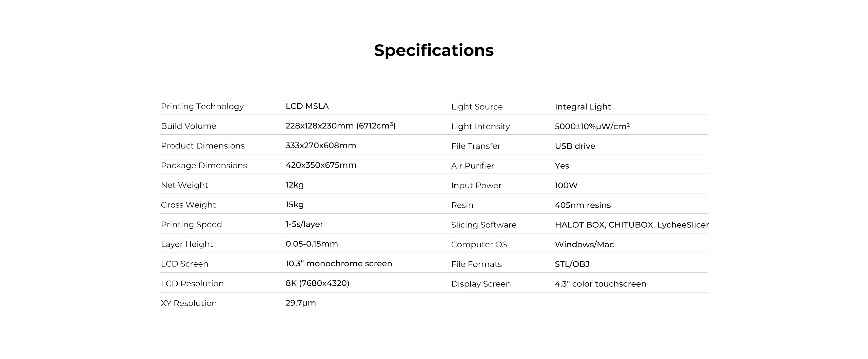Click the Printing Speed 1-5s/layer value
Screen dimensions: 868x359
point(304,224)
